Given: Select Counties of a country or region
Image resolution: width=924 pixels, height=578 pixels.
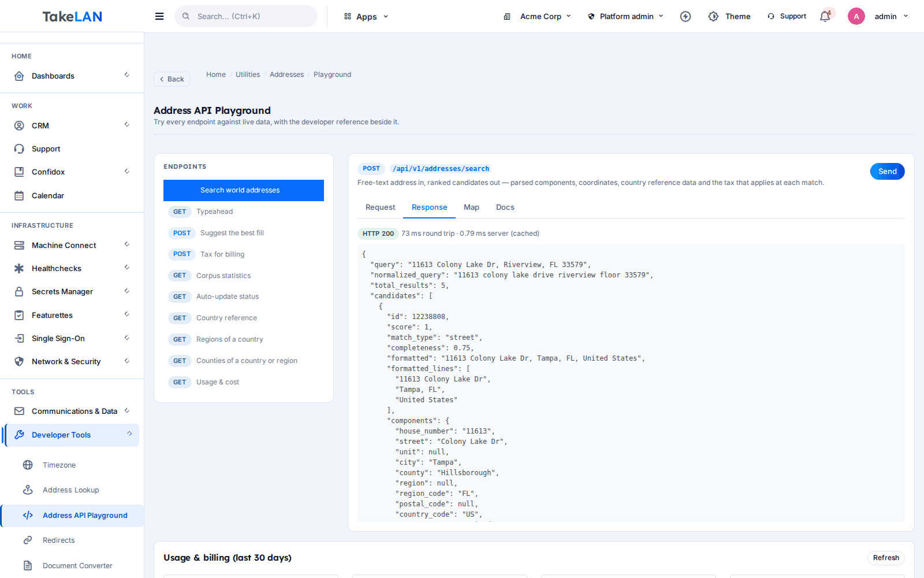Looking at the screenshot, I should (244, 361).
